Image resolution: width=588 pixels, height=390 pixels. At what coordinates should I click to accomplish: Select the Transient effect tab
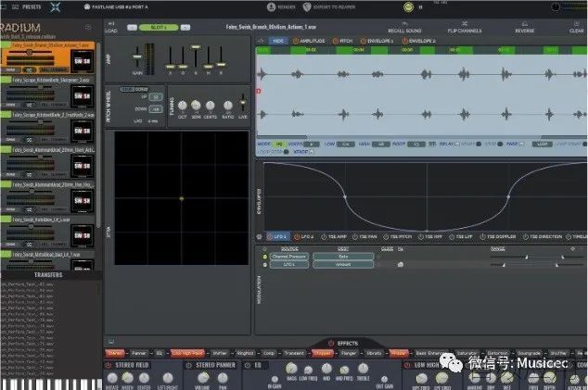point(294,353)
